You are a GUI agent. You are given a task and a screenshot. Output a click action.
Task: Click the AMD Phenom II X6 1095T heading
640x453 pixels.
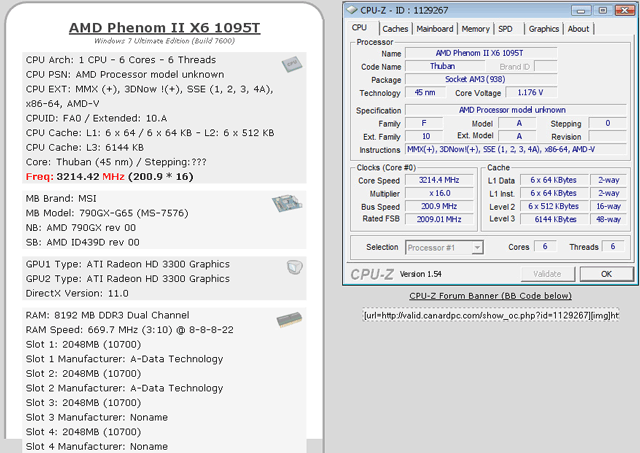(164, 28)
